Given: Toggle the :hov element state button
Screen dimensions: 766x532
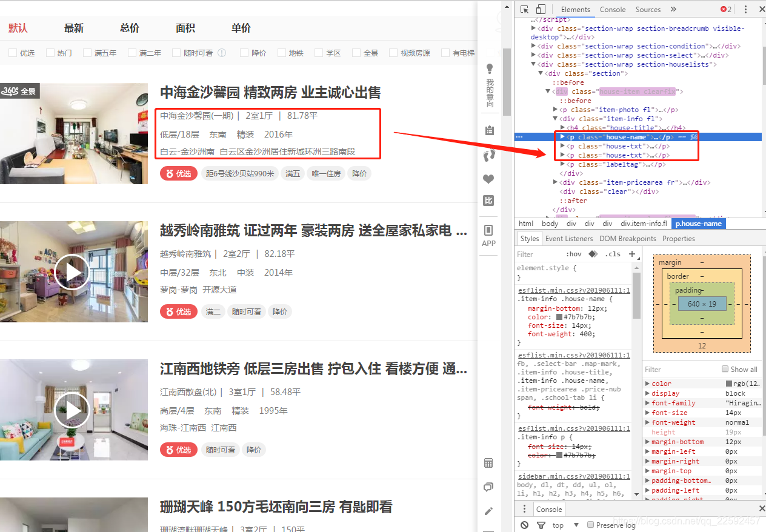Looking at the screenshot, I should (573, 254).
